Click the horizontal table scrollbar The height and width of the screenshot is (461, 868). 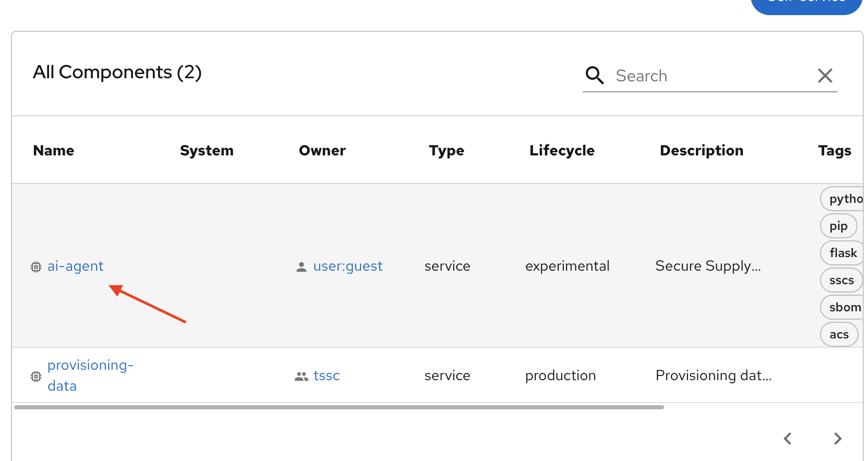(x=339, y=407)
